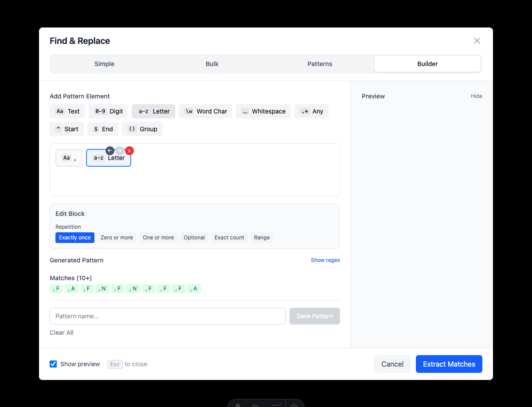Delete the Letter block via red X
Viewport: 532px width, 407px height.
click(129, 151)
